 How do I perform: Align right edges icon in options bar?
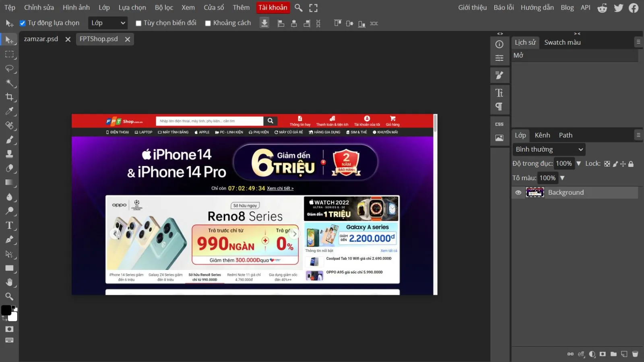point(307,23)
